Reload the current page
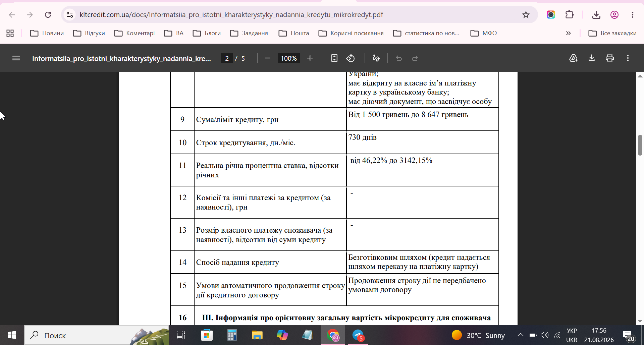 pyautogui.click(x=48, y=15)
